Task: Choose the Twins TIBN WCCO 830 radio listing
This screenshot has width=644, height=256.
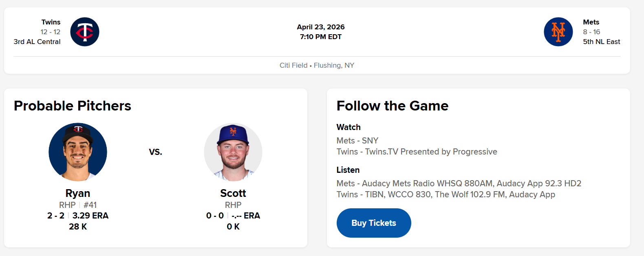Action: coord(446,194)
